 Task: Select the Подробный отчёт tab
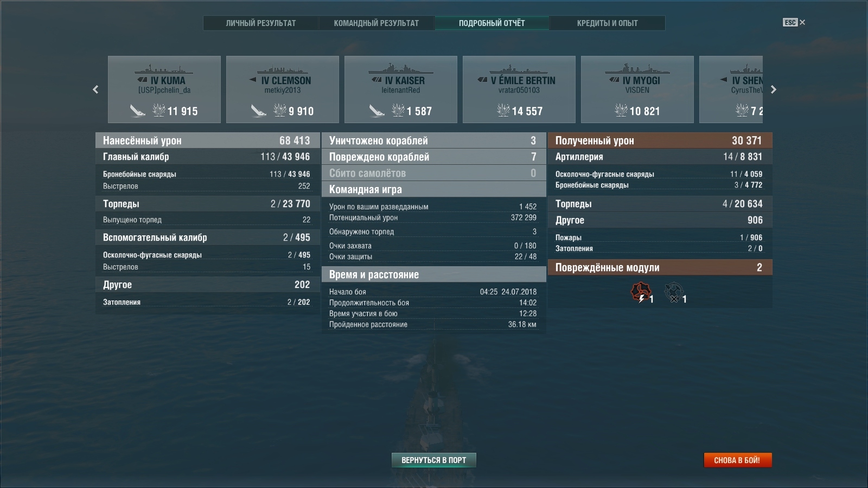coord(492,23)
